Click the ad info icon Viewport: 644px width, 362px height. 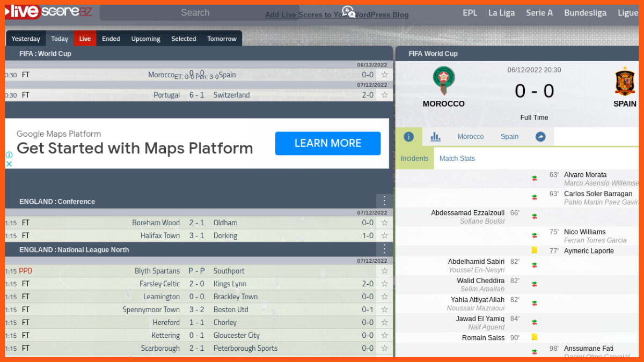[9, 155]
